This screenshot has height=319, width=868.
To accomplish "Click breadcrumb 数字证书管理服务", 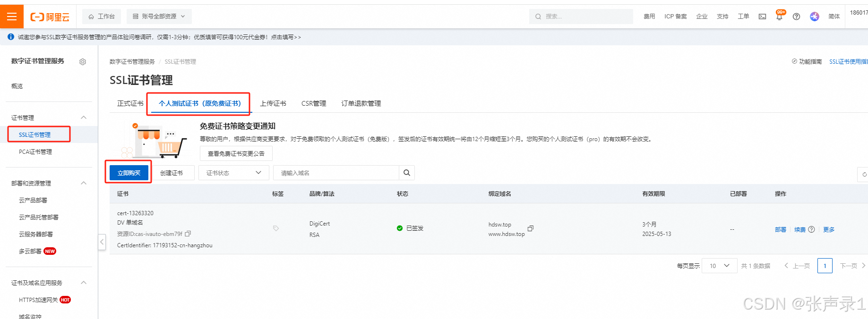I will tap(132, 61).
